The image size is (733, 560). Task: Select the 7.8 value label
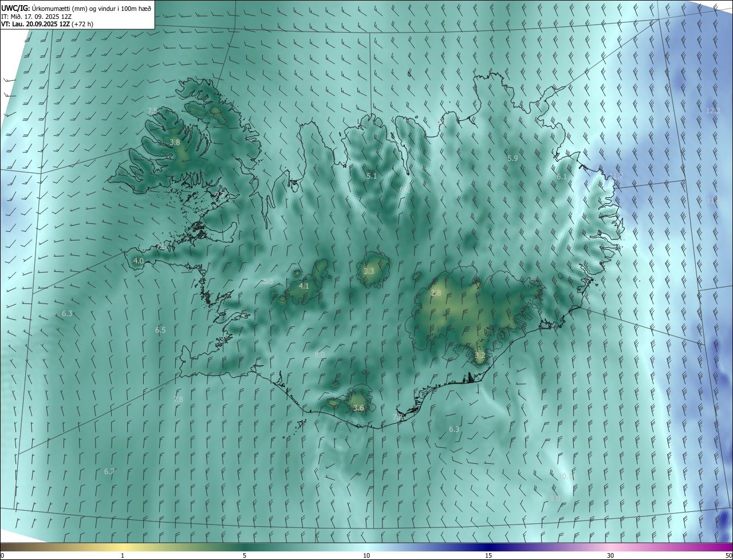click(178, 399)
